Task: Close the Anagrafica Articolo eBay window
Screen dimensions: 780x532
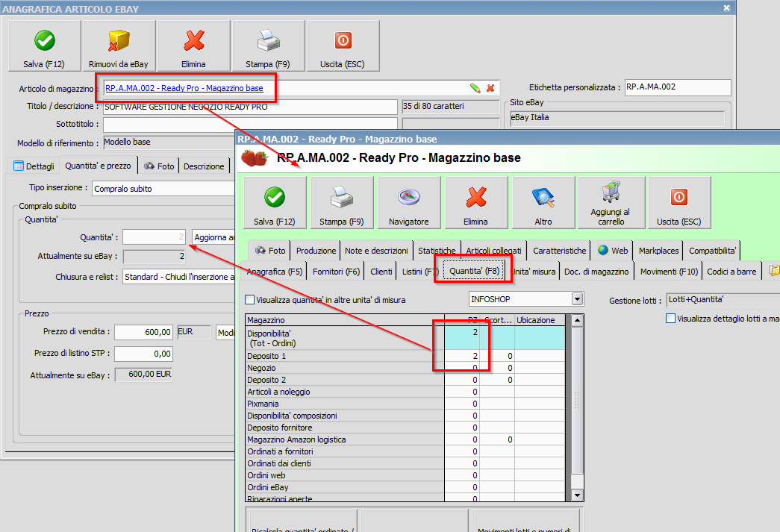Action: (726, 8)
